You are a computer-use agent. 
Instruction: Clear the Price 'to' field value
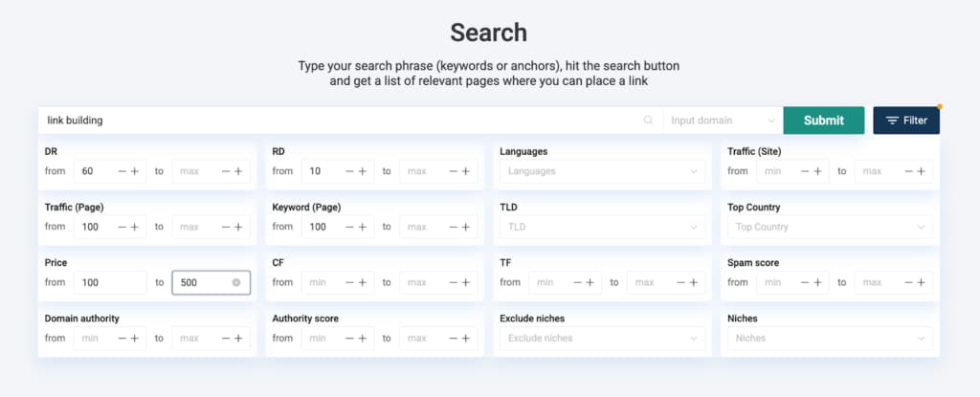point(236,283)
